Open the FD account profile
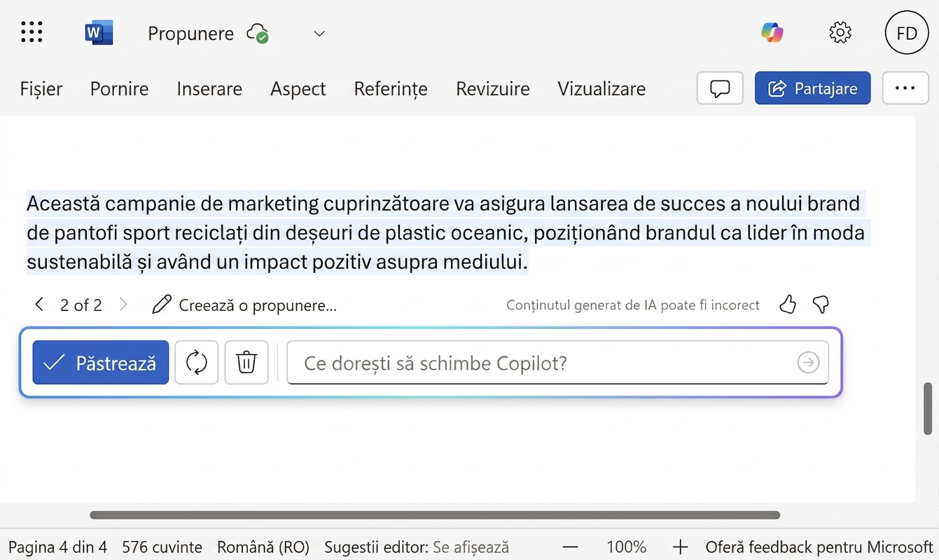 [x=907, y=33]
